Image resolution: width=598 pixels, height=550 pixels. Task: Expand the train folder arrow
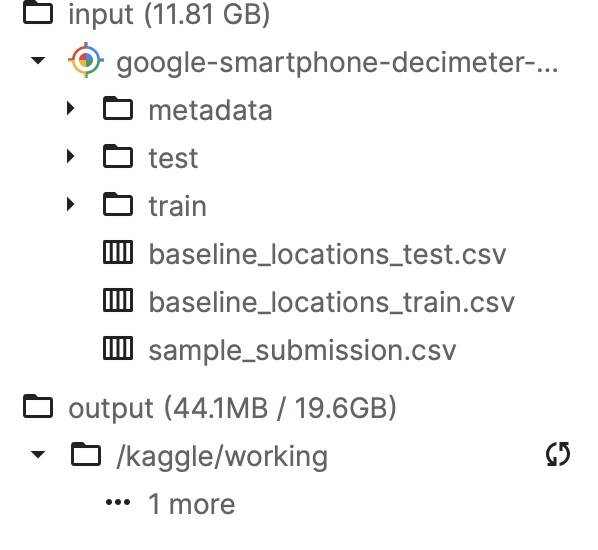70,204
